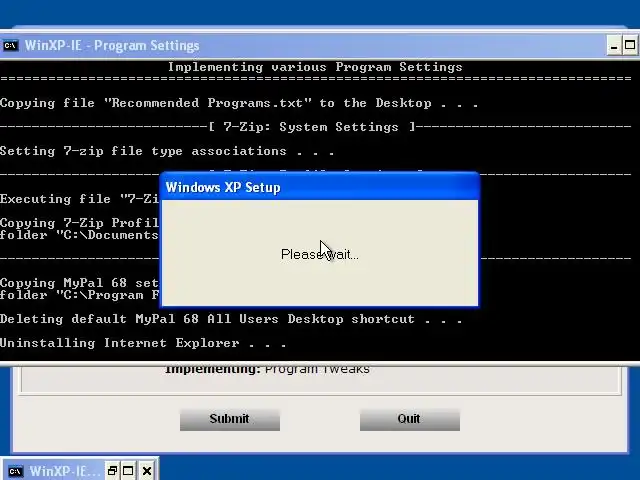Click the "Copying 7-Zip Profil" console line

(80, 223)
